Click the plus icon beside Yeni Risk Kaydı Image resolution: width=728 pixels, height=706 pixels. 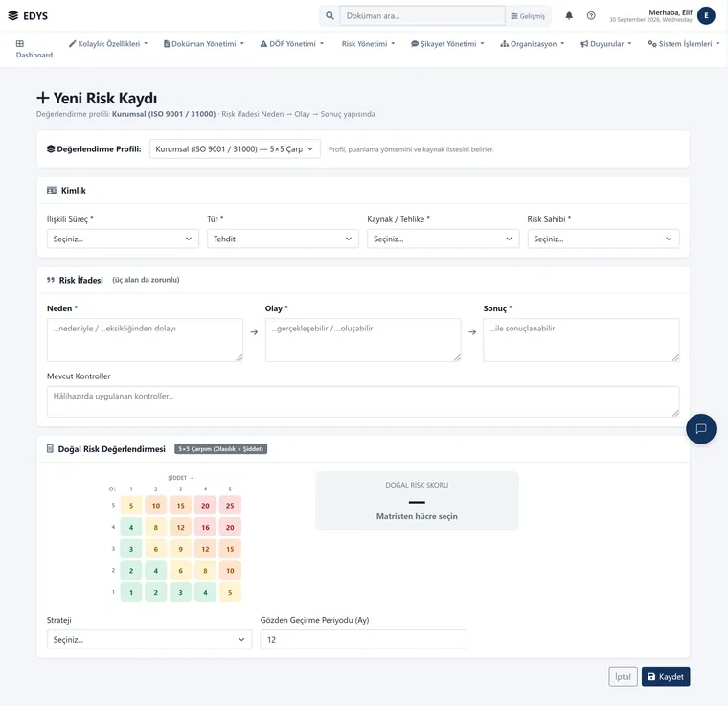(x=43, y=98)
